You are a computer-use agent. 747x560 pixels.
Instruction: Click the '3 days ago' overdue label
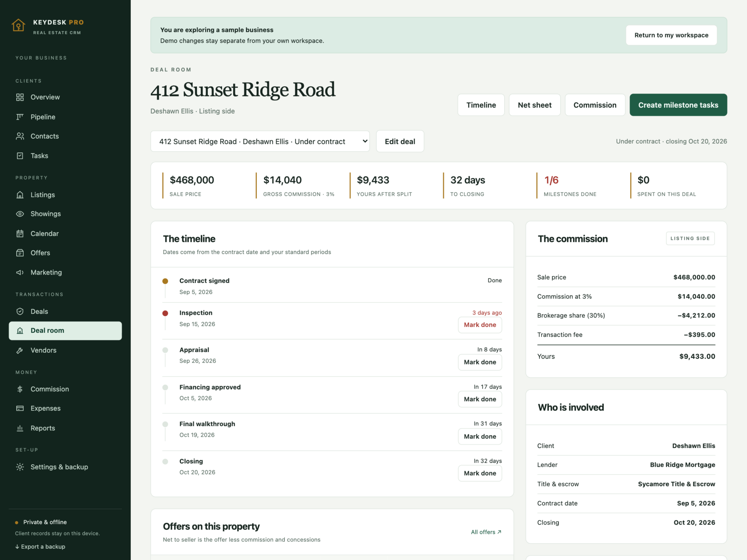[x=487, y=313]
